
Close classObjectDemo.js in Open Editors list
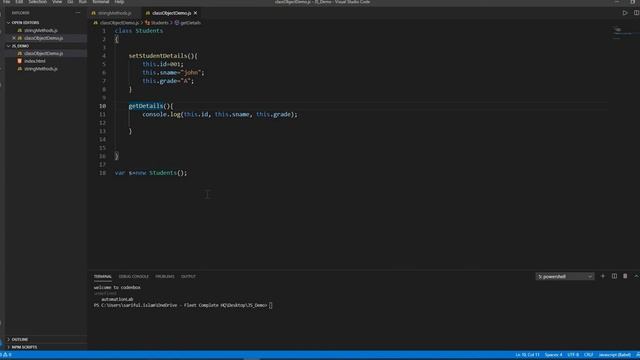(14, 38)
